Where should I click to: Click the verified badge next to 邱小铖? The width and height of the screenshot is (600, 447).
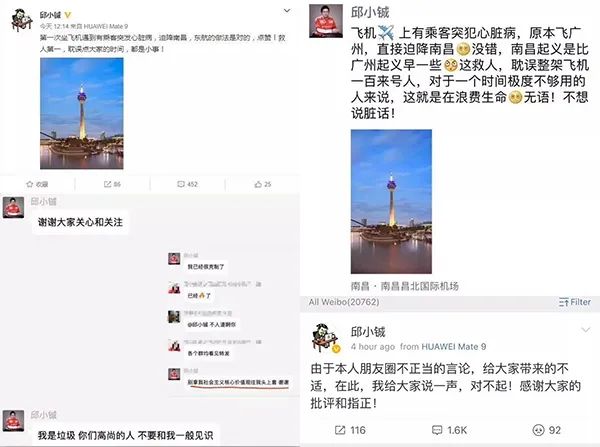(x=68, y=15)
